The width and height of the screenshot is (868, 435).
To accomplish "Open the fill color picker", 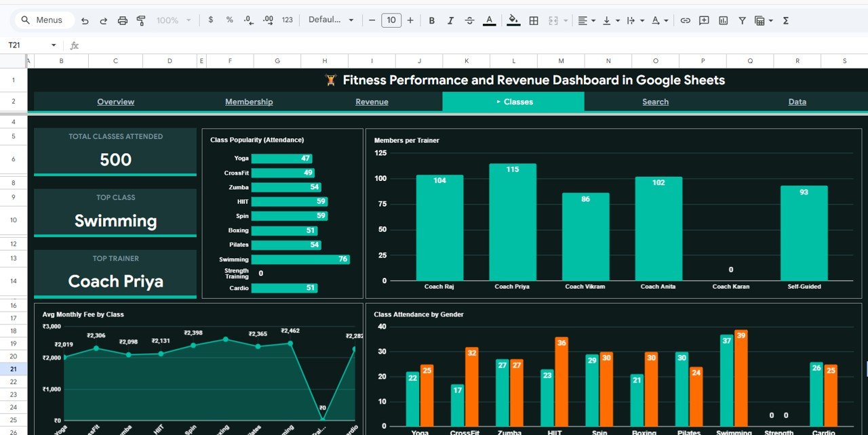I will pyautogui.click(x=513, y=20).
